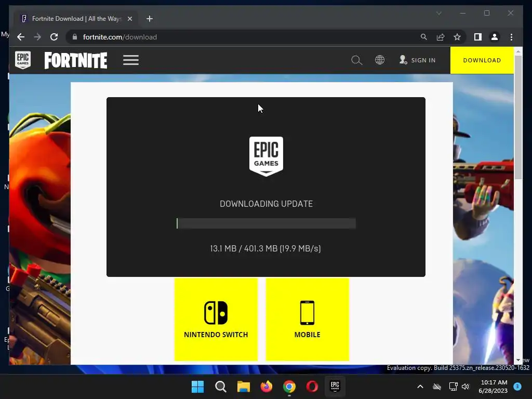Go back to the previous page
Screen dimensions: 532x399
[x=21, y=37]
